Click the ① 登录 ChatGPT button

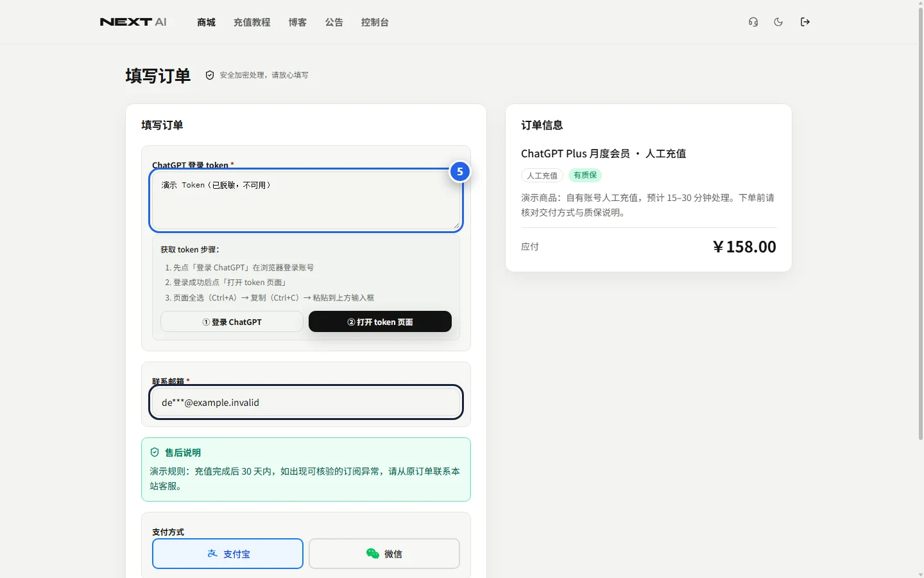[x=232, y=322]
